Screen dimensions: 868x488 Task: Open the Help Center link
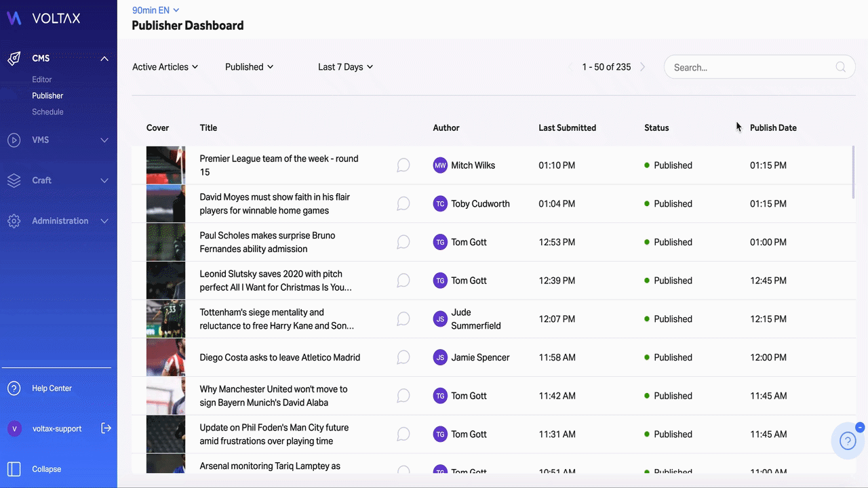tap(52, 388)
